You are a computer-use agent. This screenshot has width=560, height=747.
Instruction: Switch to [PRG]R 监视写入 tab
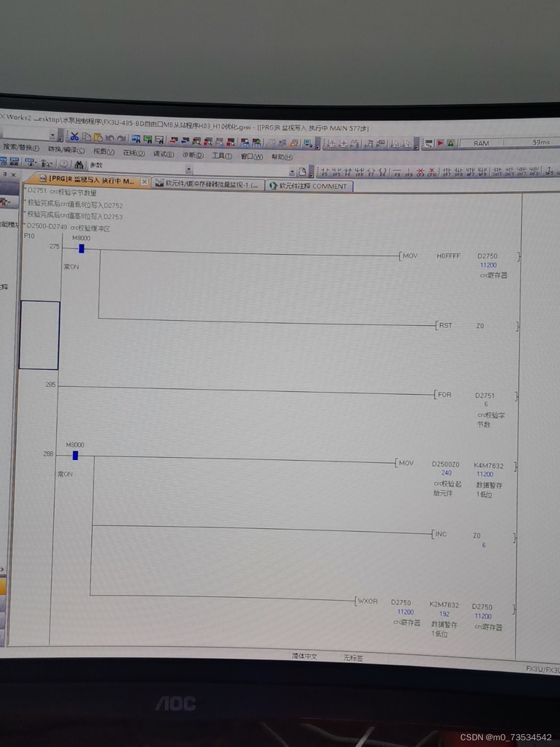point(87,180)
